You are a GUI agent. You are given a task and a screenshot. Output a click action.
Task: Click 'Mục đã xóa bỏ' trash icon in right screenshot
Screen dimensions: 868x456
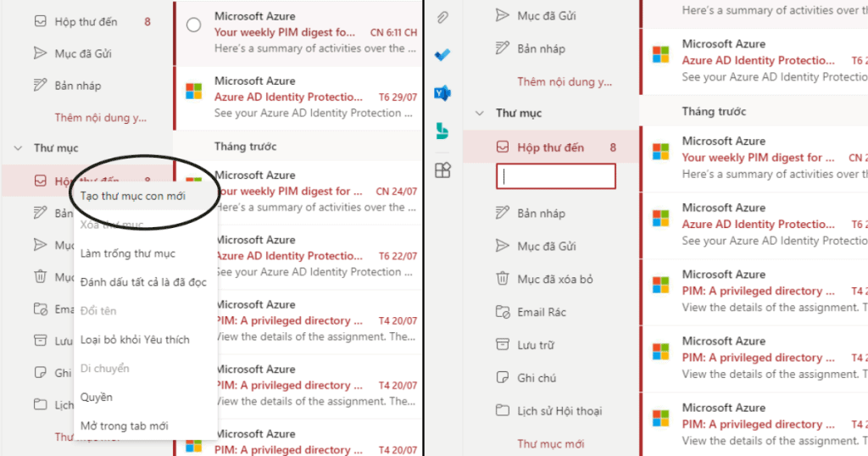[502, 278]
